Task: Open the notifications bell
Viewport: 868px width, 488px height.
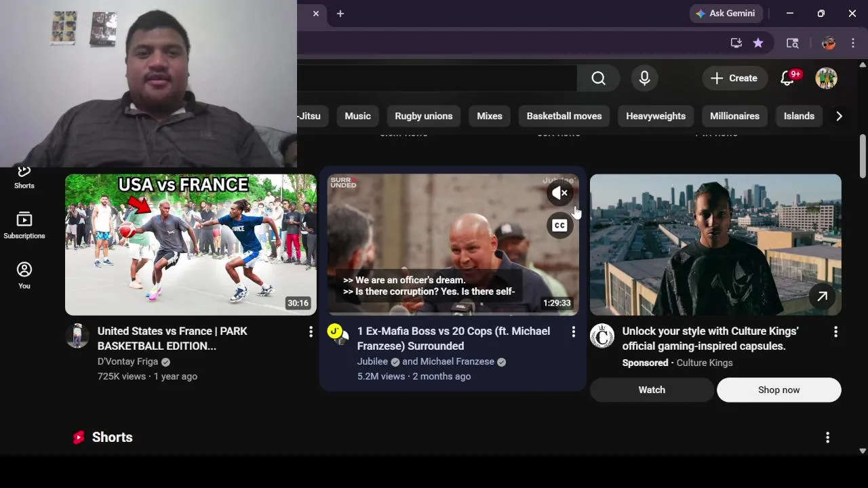Action: (x=788, y=79)
